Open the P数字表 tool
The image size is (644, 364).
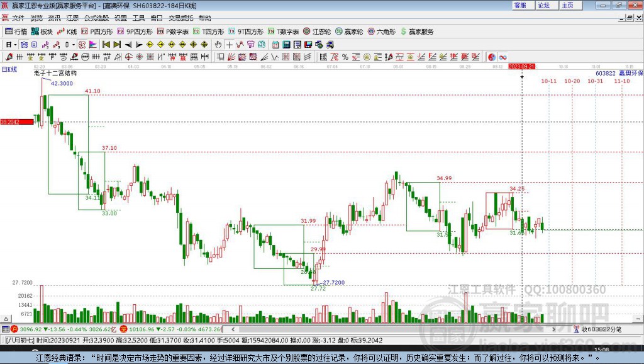click(172, 31)
